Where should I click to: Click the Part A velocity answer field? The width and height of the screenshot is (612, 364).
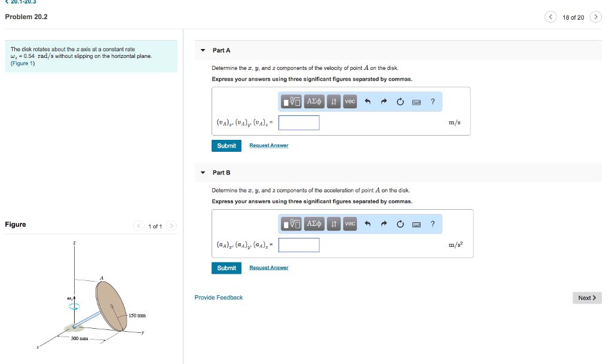coord(299,123)
